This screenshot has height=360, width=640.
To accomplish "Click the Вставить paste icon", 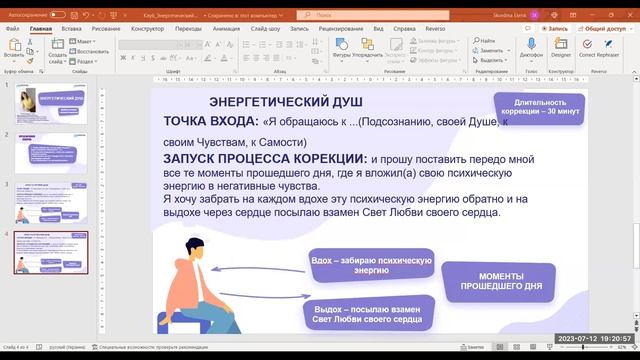I will coord(14,44).
